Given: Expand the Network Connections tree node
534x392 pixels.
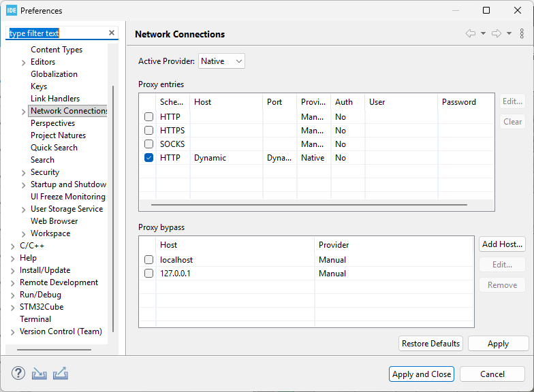Looking at the screenshot, I should 23,112.
